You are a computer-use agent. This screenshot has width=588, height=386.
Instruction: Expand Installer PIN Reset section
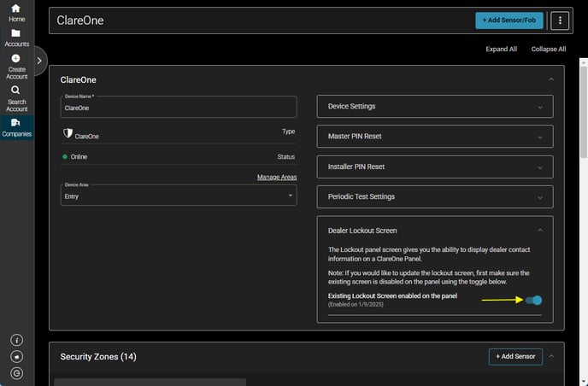coord(435,167)
